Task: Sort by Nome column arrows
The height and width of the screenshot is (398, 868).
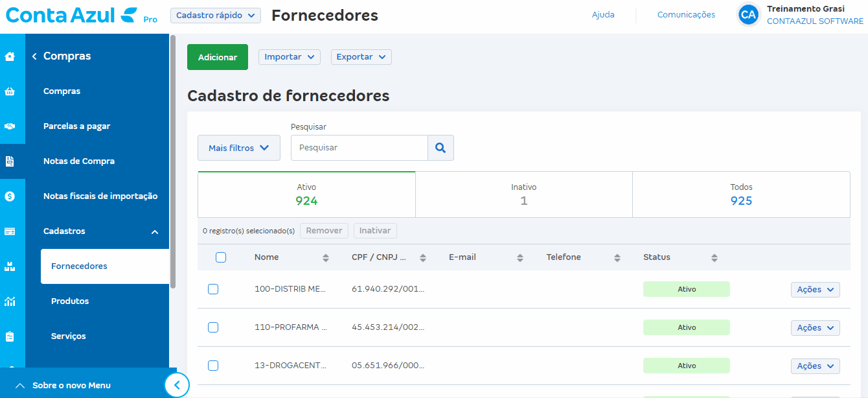Action: point(326,258)
